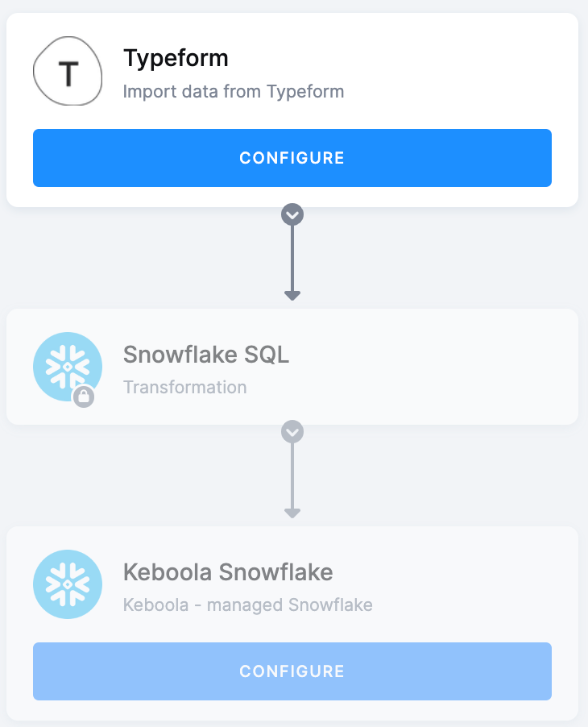Click the blue CONFIGURE button for Typeform

(x=292, y=158)
